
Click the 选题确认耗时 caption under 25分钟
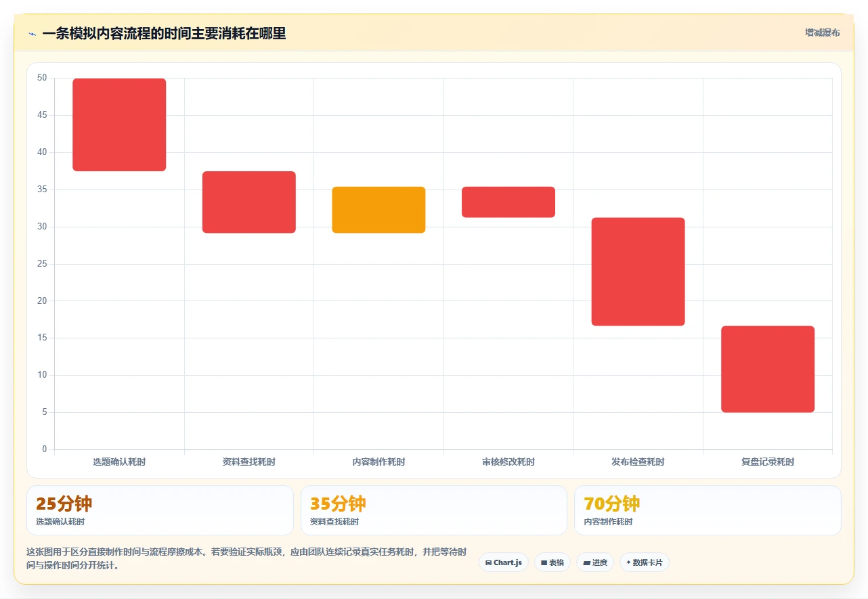[60, 522]
